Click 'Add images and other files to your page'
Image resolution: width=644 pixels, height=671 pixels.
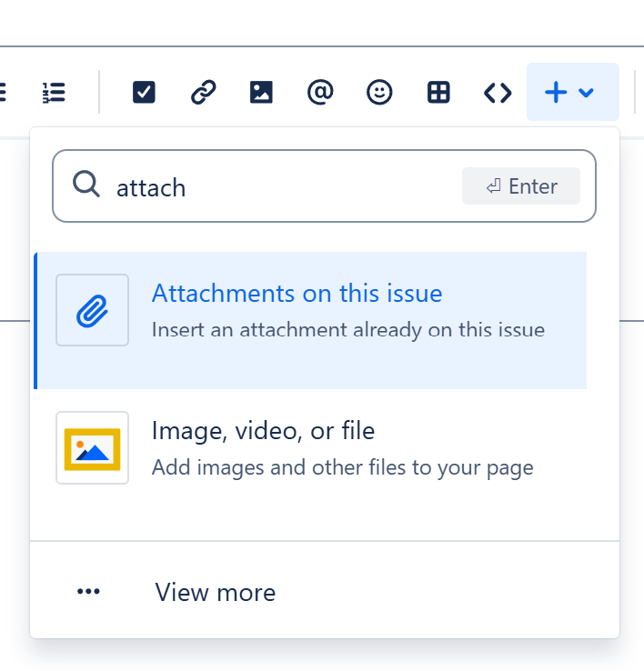point(343,467)
